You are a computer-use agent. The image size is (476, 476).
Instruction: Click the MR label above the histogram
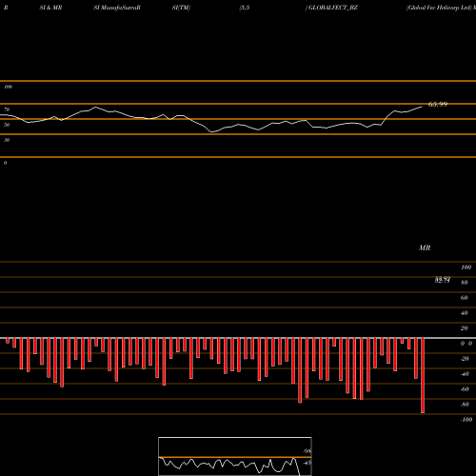point(425,248)
